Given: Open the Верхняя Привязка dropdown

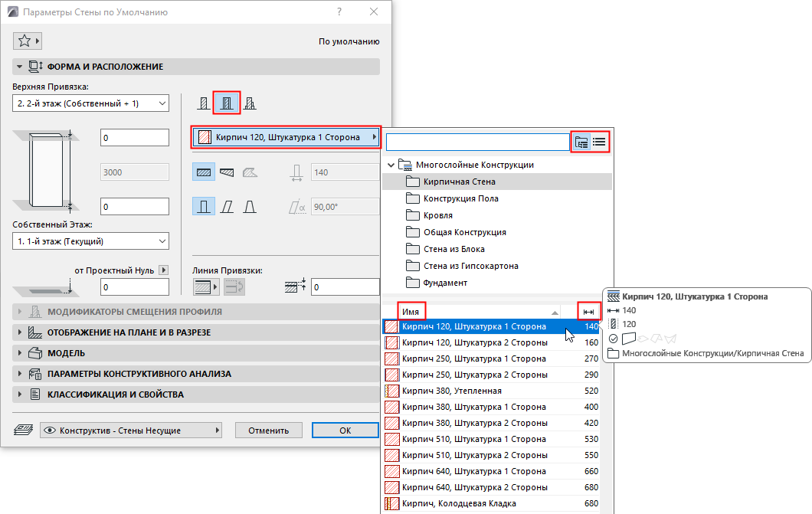Looking at the screenshot, I should click(x=90, y=103).
